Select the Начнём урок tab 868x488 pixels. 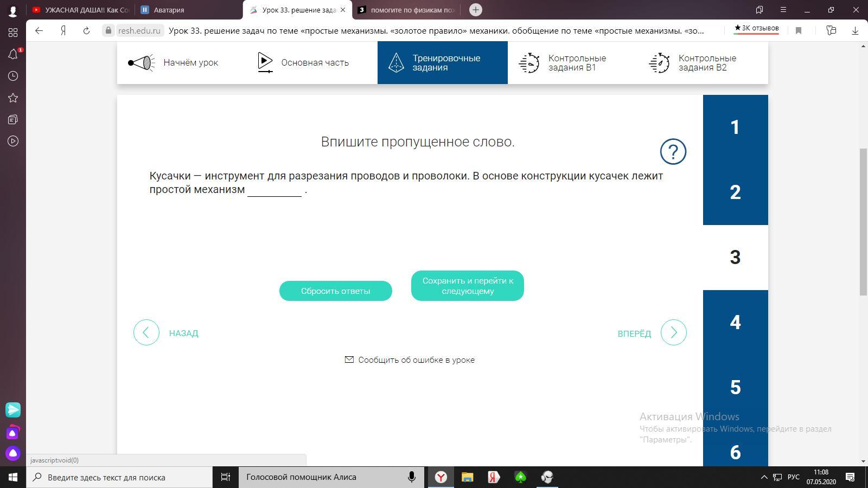pyautogui.click(x=174, y=63)
